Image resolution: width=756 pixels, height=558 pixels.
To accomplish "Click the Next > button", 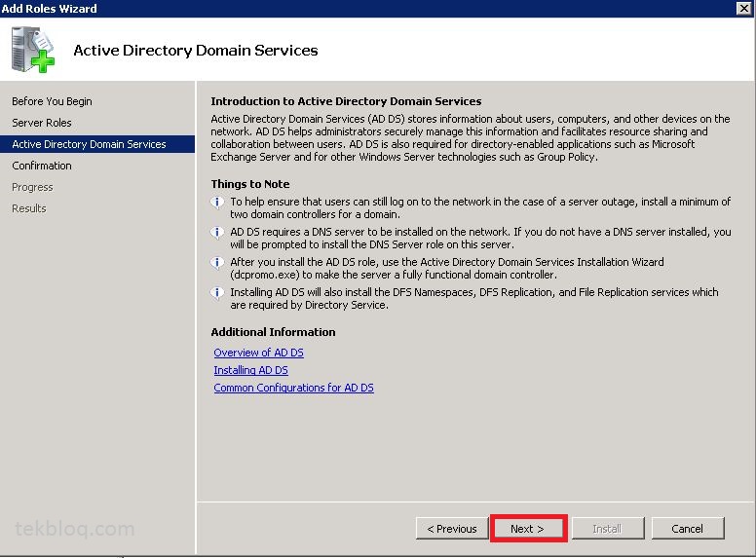I will (528, 529).
